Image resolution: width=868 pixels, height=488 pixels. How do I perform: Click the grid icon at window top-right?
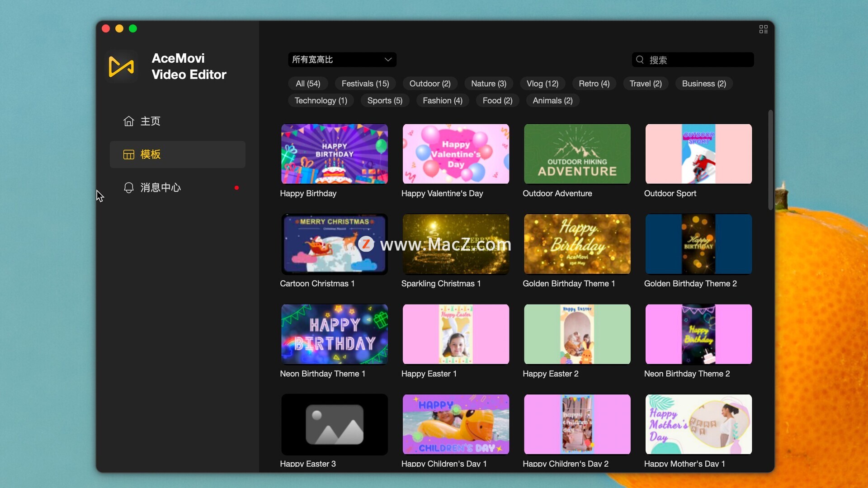764,29
